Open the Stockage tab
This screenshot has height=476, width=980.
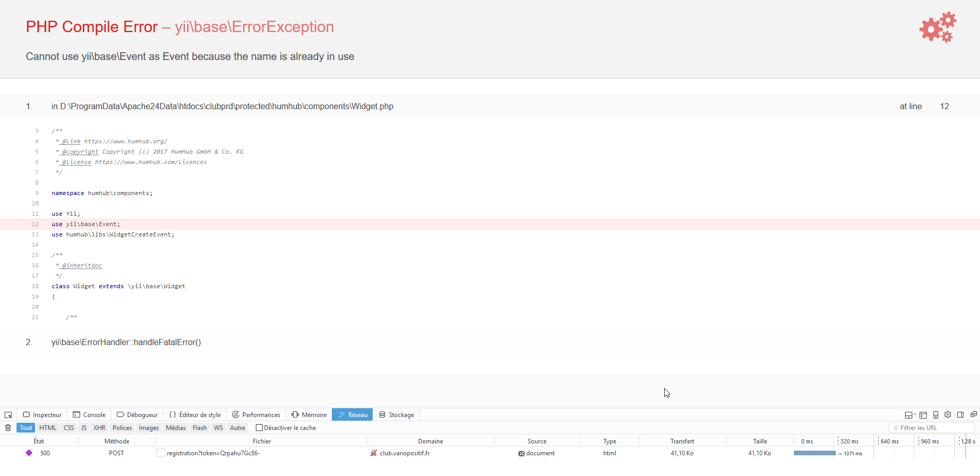click(x=396, y=414)
